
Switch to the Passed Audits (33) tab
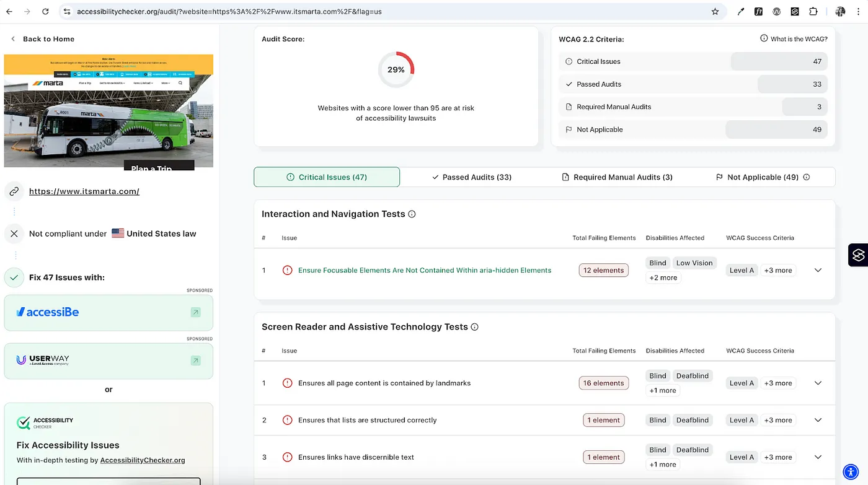coord(471,177)
